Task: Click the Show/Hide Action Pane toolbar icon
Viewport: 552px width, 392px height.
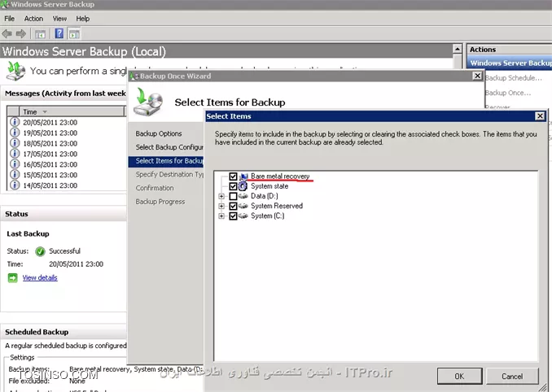Action: (x=74, y=34)
